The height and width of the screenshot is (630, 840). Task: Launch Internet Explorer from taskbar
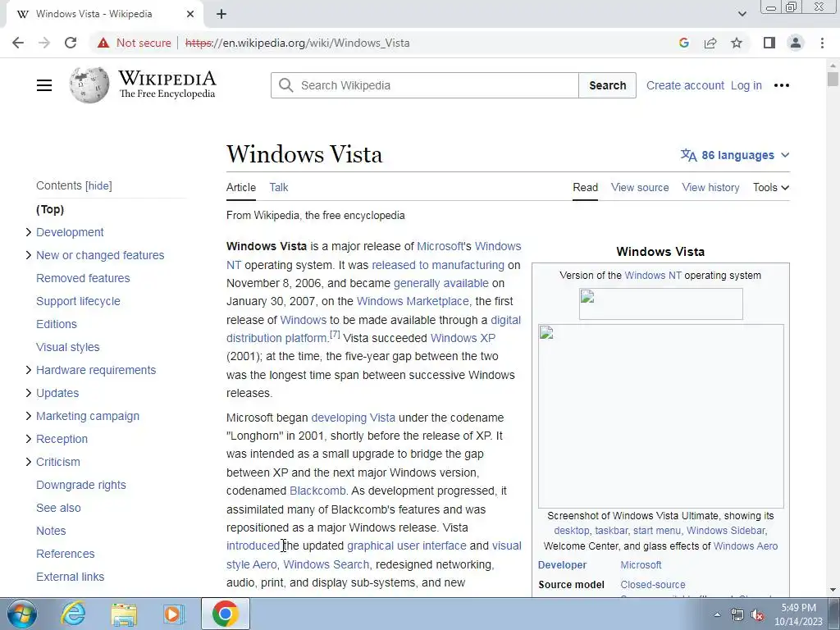pos(73,614)
